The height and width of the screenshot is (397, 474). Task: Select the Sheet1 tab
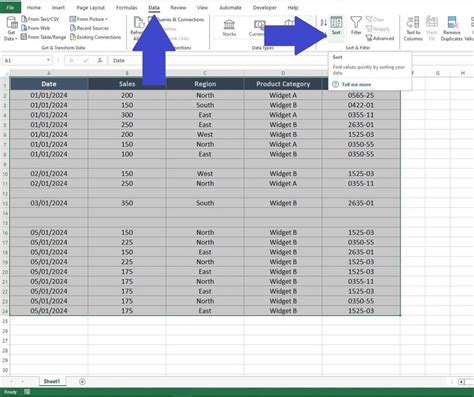[52, 381]
